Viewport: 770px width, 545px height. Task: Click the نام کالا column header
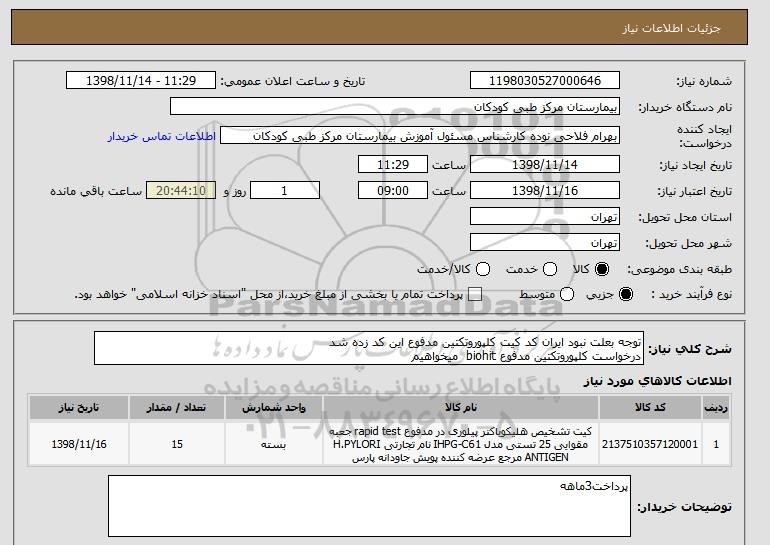461,408
